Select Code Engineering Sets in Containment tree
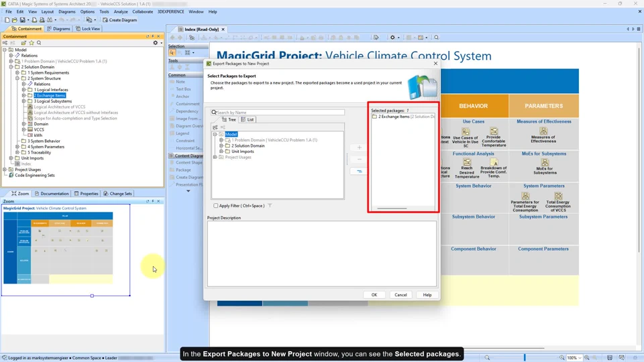Viewport: 644px width, 362px height. 34,175
